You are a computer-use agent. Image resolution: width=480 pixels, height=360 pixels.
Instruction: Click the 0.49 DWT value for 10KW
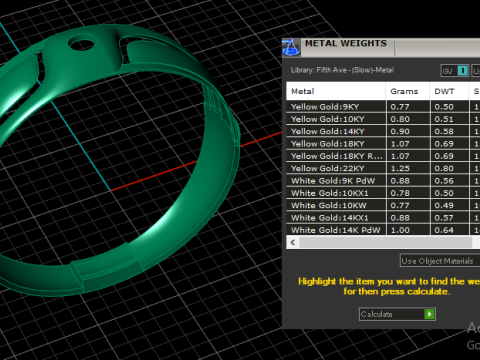444,205
